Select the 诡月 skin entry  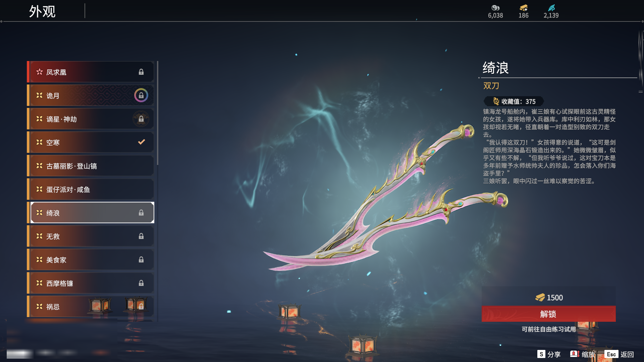[91, 95]
